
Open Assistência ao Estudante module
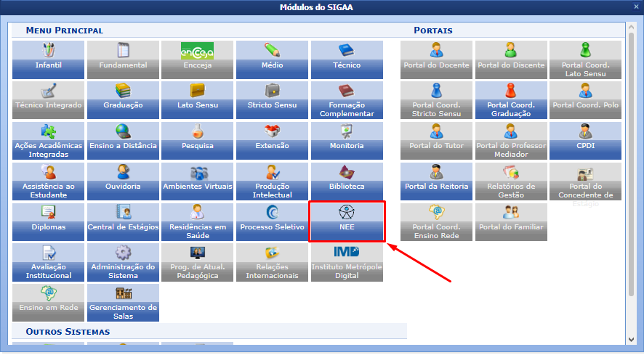[48, 181]
